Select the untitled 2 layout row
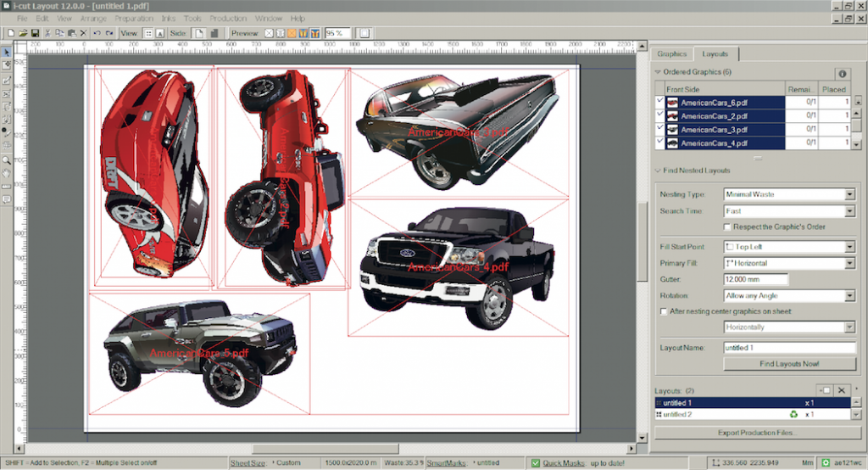The height and width of the screenshot is (470, 868). click(x=753, y=414)
